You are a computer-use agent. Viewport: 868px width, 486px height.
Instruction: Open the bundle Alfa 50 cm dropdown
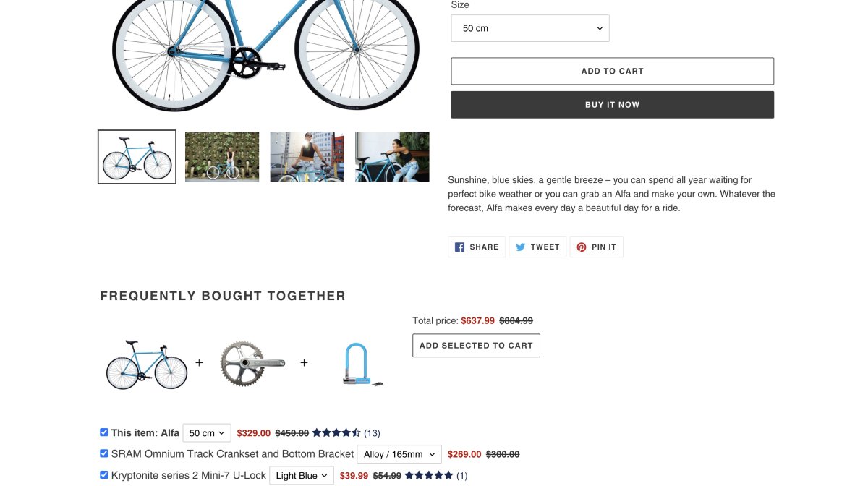click(x=207, y=433)
